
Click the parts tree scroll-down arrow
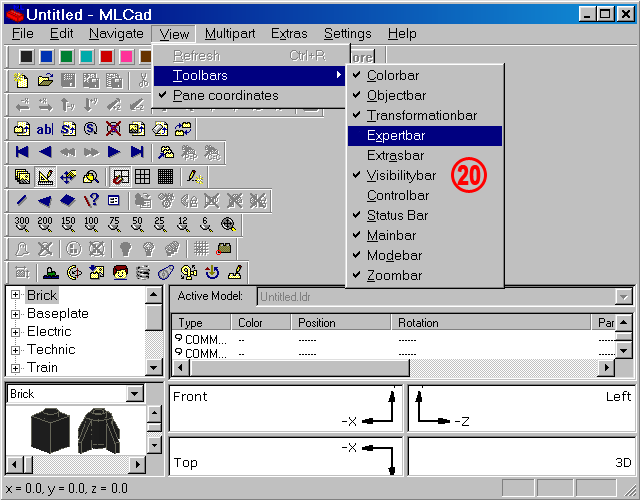[x=153, y=367]
